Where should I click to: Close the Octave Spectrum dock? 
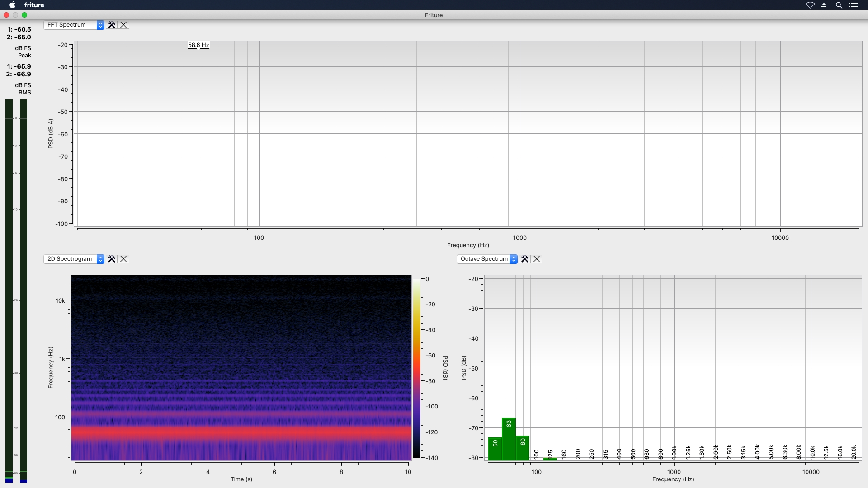coord(537,259)
